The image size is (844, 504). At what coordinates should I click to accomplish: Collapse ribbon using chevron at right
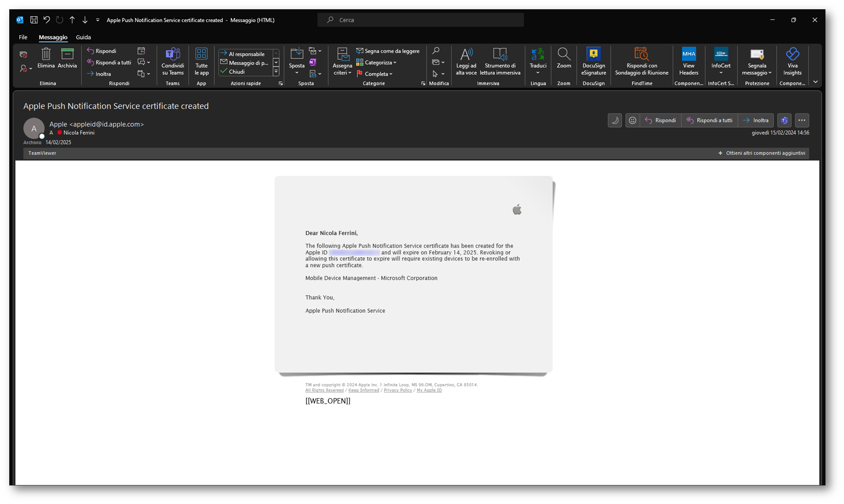(815, 82)
